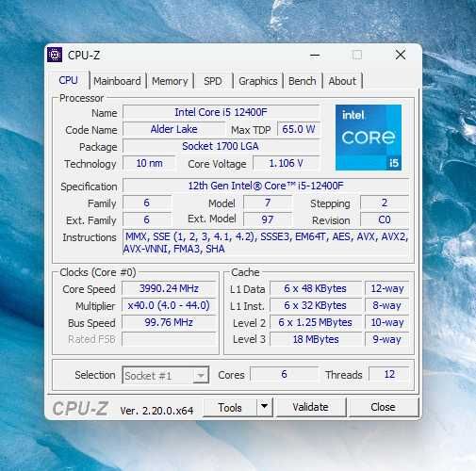Expand the Socket #1 selection combo box
Viewport: 476px width, 471px height.
click(165, 375)
